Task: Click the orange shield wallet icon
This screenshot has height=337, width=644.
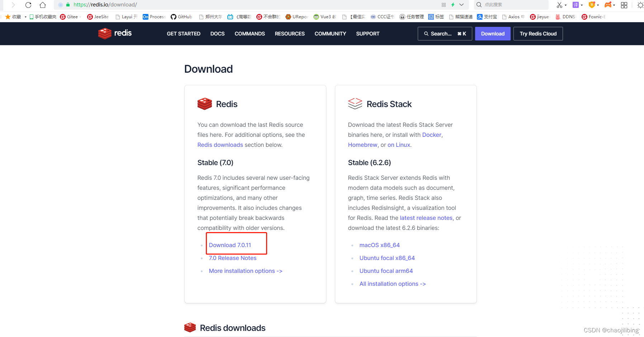Action: [592, 5]
